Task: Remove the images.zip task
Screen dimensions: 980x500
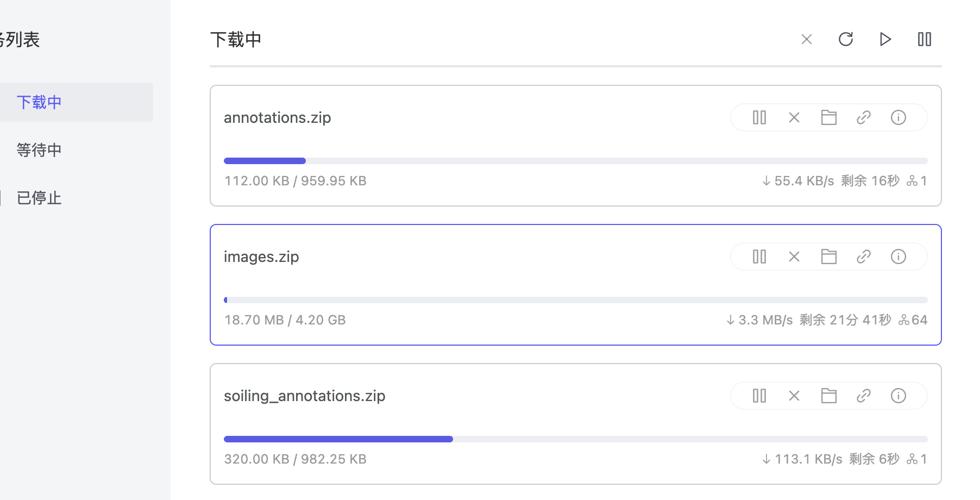Action: pyautogui.click(x=794, y=257)
